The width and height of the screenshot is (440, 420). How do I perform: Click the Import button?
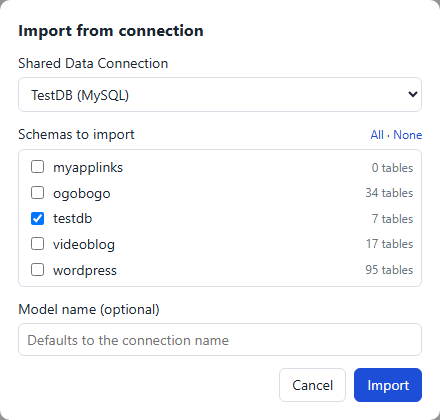pyautogui.click(x=388, y=385)
